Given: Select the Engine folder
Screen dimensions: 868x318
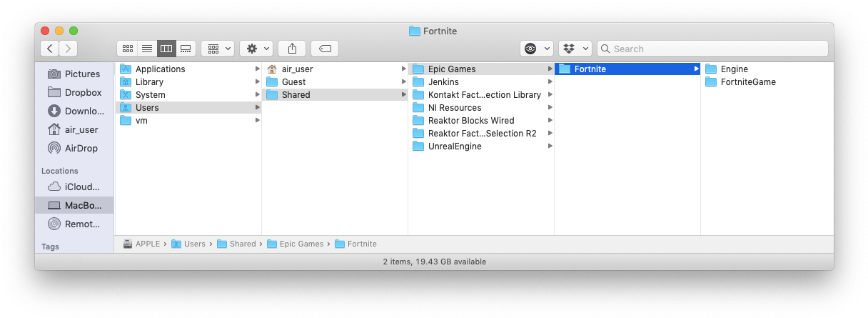Looking at the screenshot, I should (x=767, y=69).
